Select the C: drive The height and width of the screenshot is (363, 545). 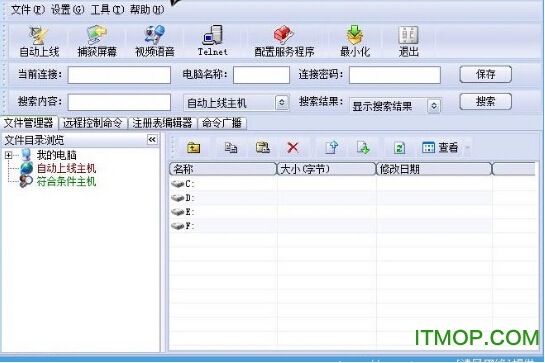point(183,184)
